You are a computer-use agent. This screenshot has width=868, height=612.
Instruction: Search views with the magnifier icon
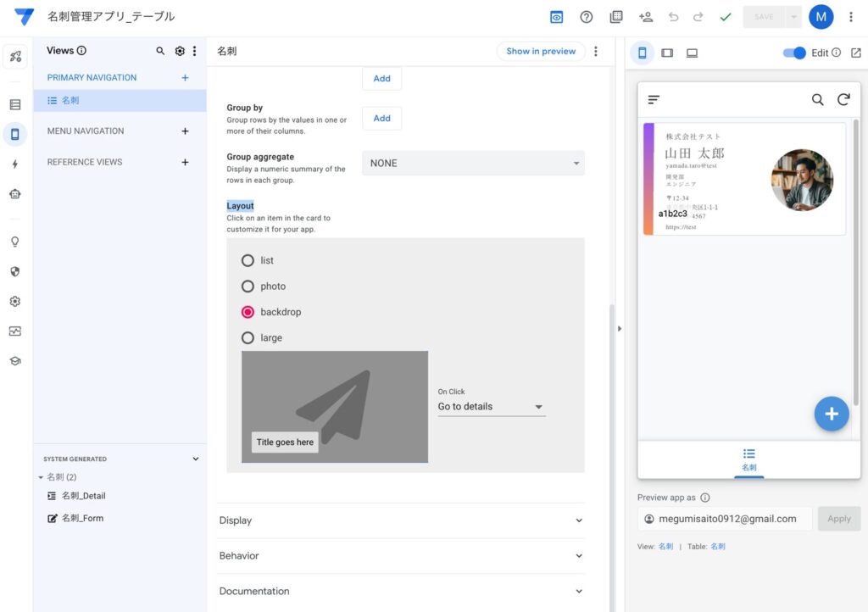click(160, 51)
